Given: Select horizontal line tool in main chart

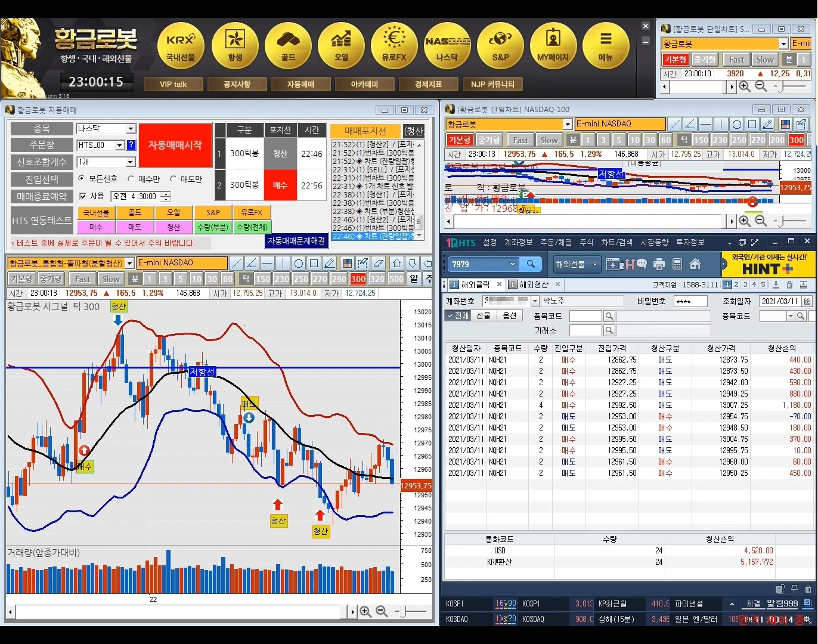Looking at the screenshot, I should click(267, 263).
